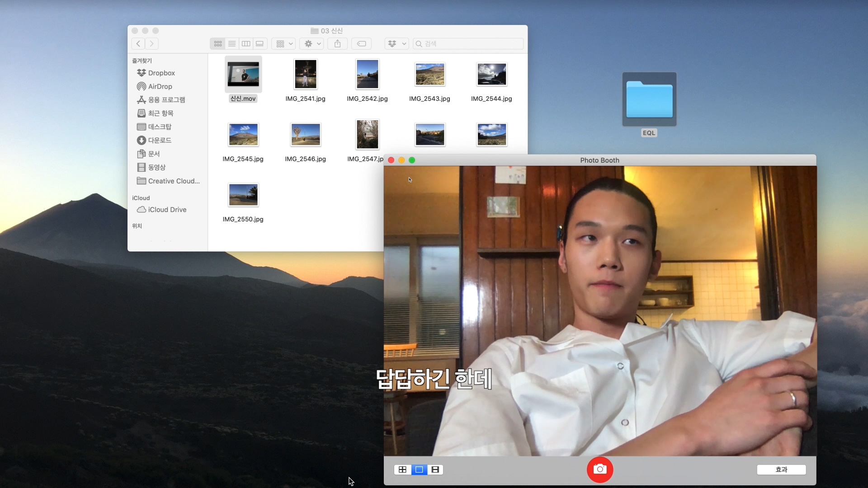The width and height of the screenshot is (868, 488).
Task: Select single still photo mode
Action: pyautogui.click(x=419, y=469)
